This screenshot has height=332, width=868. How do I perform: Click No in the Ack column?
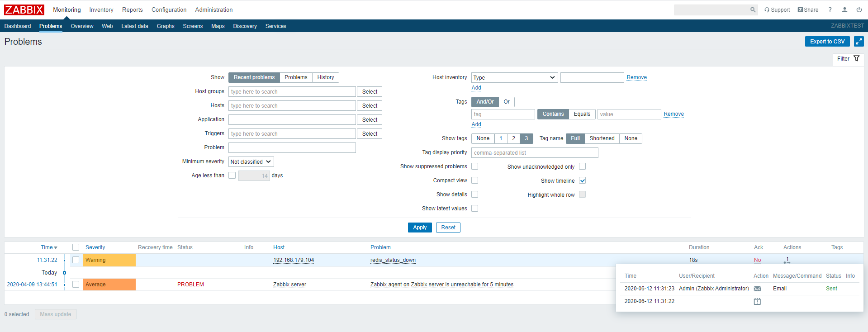[757, 260]
